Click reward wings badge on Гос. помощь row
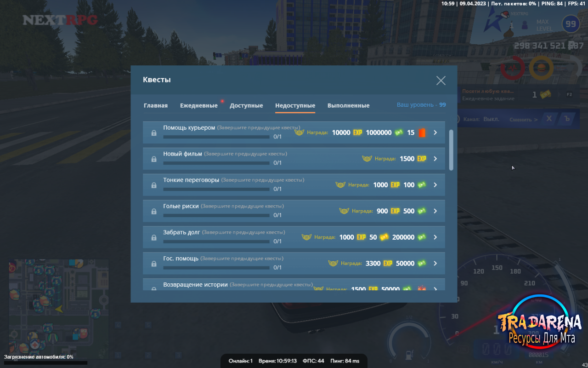The height and width of the screenshot is (368, 588). (333, 264)
